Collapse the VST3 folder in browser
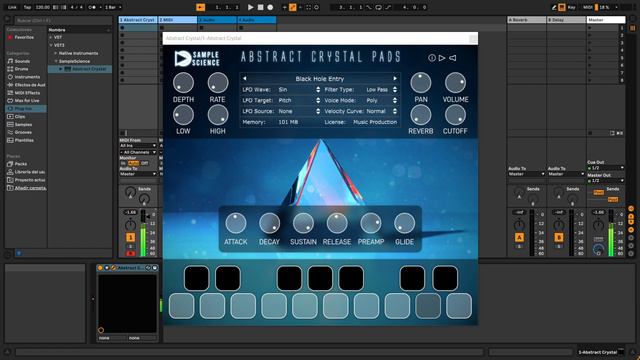The image size is (640, 360). tap(51, 45)
